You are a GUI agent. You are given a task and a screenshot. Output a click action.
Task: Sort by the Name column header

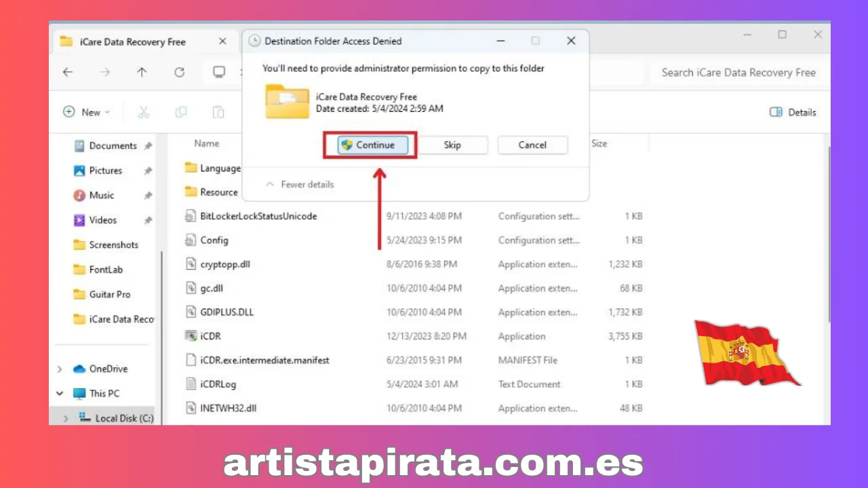(x=207, y=144)
